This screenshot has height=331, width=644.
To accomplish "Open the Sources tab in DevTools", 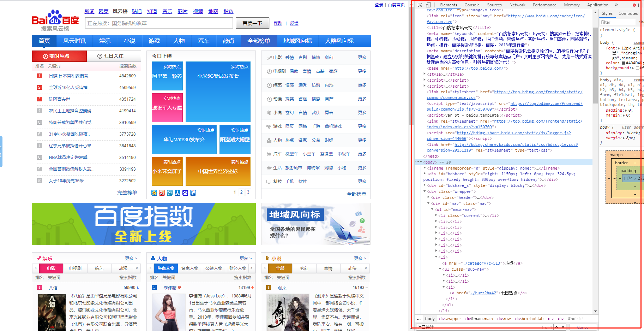I will tap(494, 5).
